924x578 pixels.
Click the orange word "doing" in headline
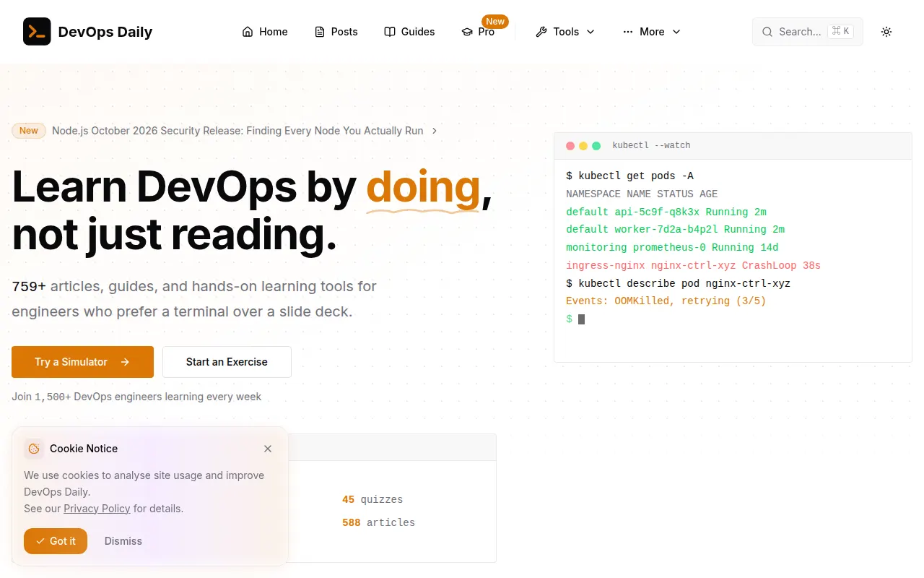click(x=423, y=186)
